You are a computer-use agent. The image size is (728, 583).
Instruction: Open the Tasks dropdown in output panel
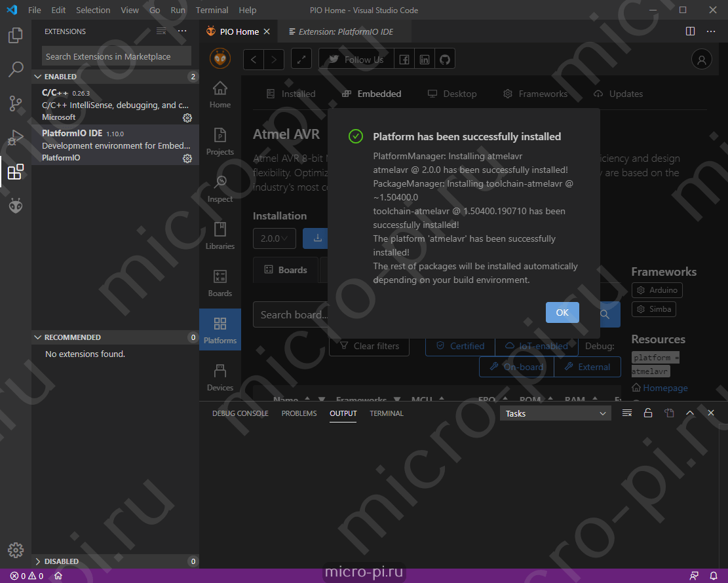(x=554, y=413)
